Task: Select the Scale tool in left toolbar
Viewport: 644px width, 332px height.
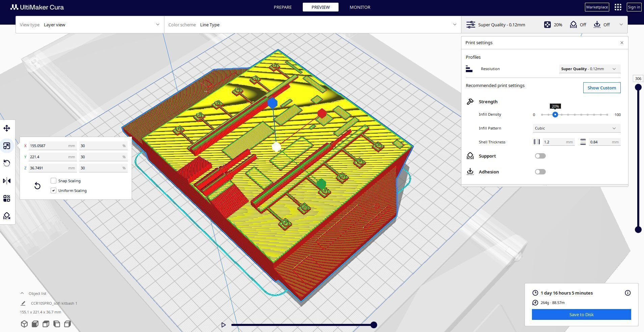Action: pyautogui.click(x=7, y=146)
